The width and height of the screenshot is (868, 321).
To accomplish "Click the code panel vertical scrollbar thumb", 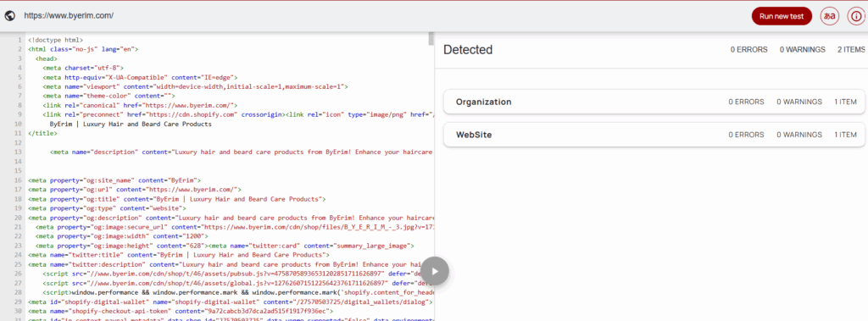I will [431, 39].
